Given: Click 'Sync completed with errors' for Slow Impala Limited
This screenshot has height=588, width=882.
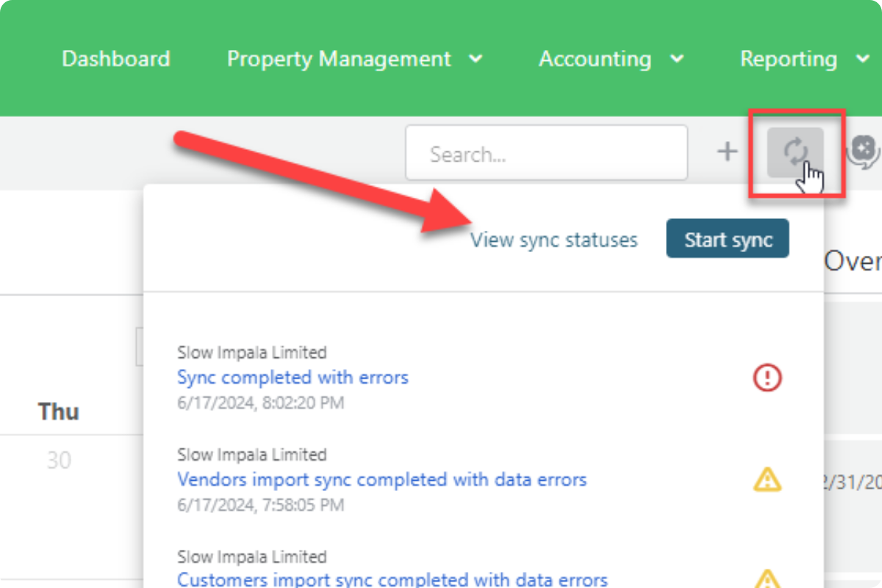Looking at the screenshot, I should (293, 377).
